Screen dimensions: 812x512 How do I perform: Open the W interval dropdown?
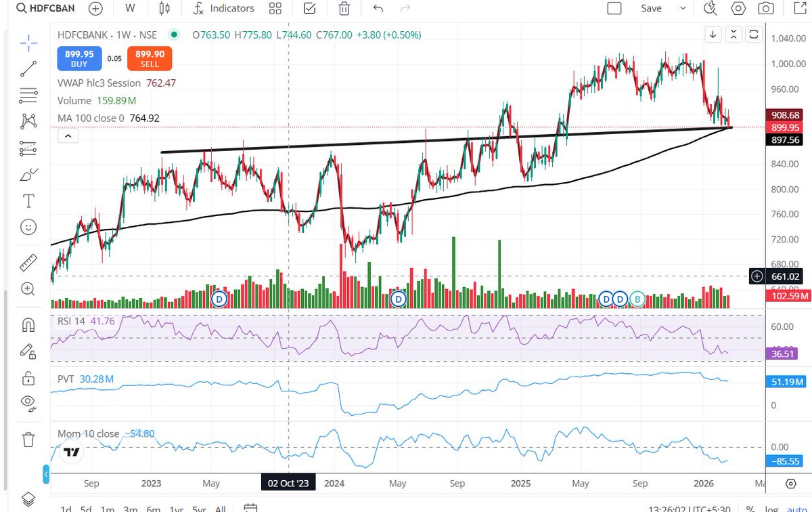(130, 9)
